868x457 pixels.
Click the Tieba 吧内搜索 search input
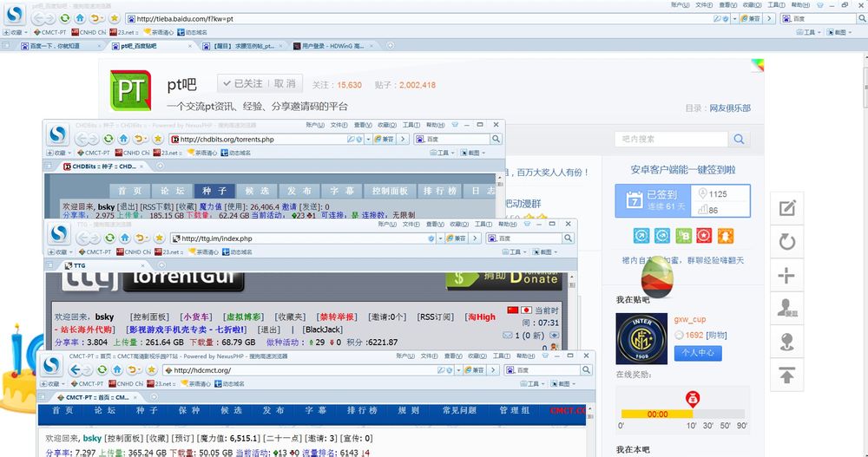point(672,139)
